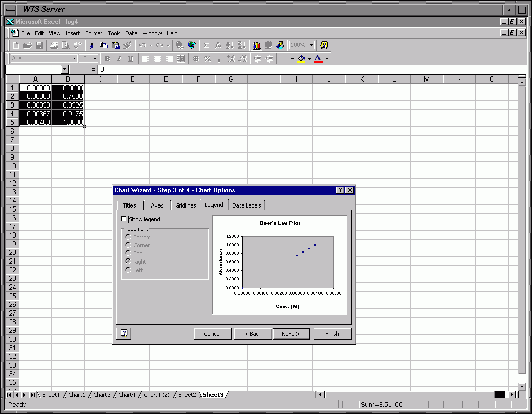Click the Next button in wizard
The image size is (532, 414).
[x=290, y=334]
